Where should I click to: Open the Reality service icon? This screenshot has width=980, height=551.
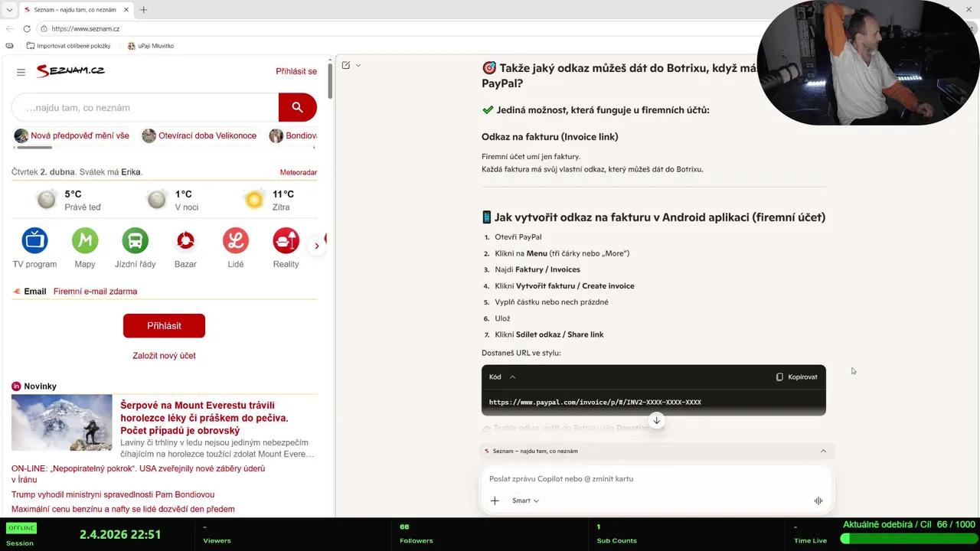tap(286, 240)
